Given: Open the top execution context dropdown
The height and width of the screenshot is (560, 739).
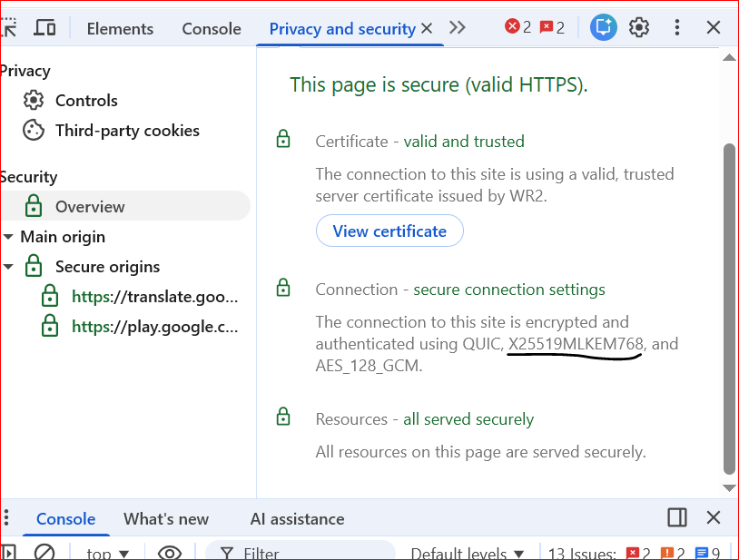Looking at the screenshot, I should (x=108, y=553).
